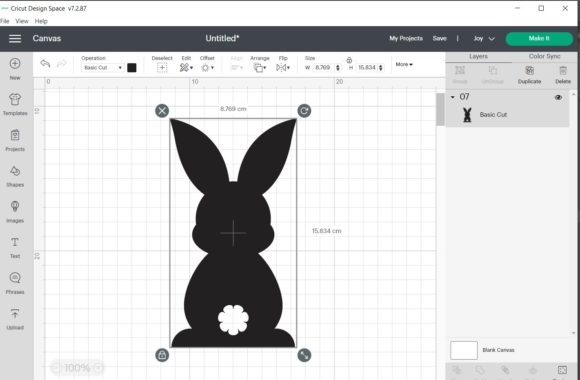
Task: Add Text to the canvas
Action: click(x=15, y=248)
